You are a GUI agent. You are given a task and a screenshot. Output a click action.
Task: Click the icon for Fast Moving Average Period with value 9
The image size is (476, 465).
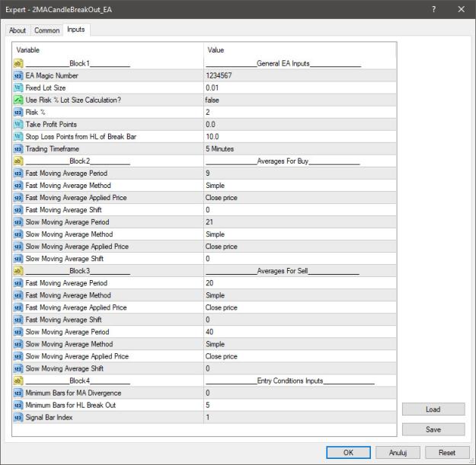pos(18,174)
